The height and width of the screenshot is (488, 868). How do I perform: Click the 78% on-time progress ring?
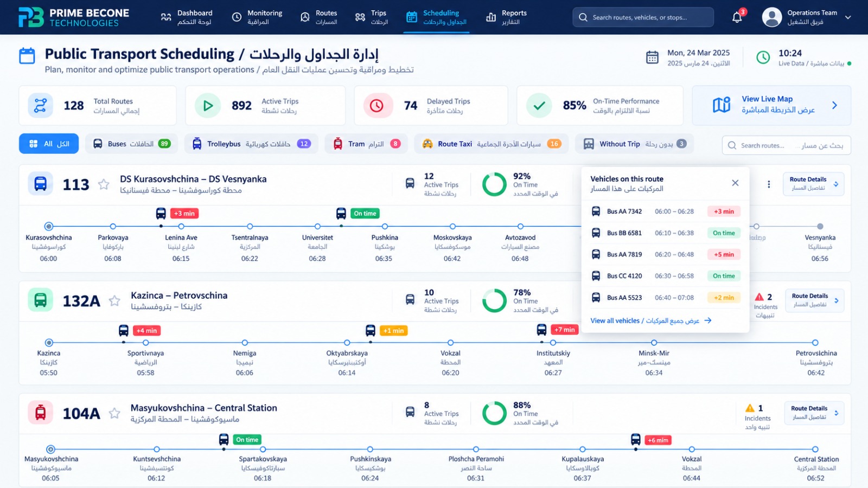click(x=494, y=300)
